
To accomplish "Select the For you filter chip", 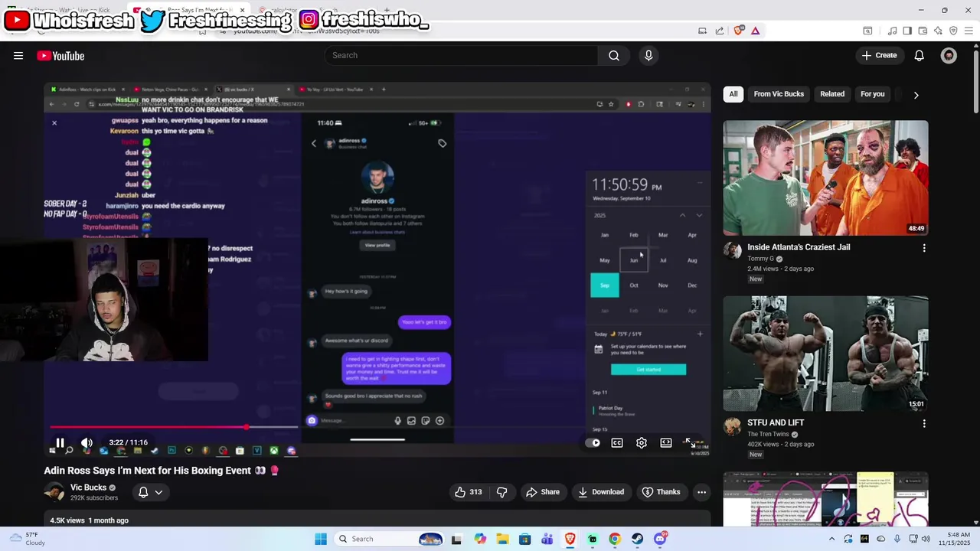I will [873, 94].
